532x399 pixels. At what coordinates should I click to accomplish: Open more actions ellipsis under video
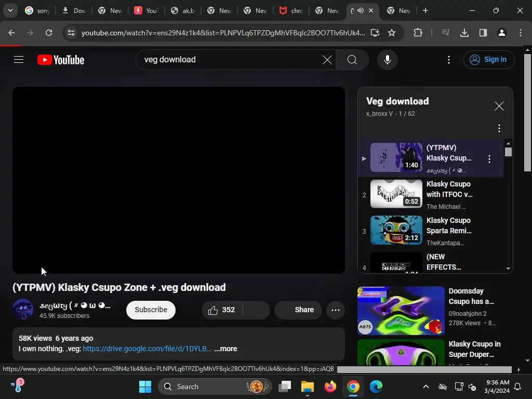pos(336,310)
